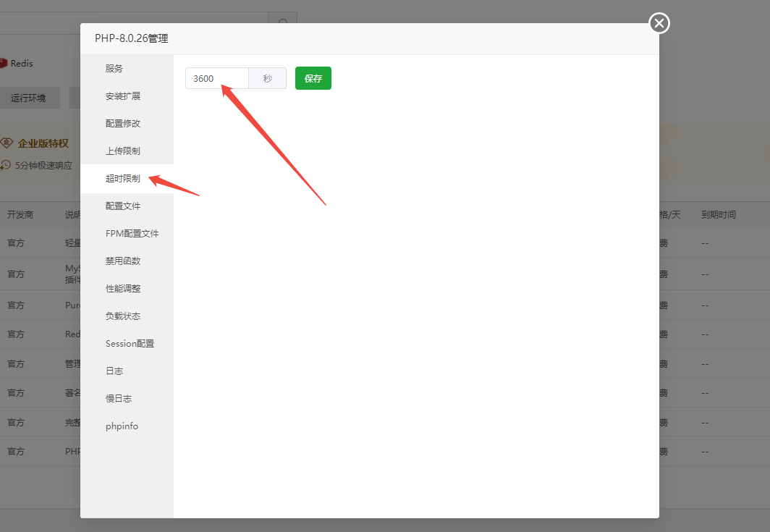
Task: Open phpinfo in the sidebar
Action: click(x=122, y=426)
